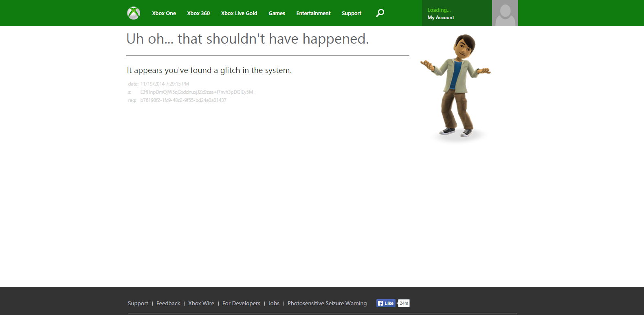Open the Entertainment menu

313,13
